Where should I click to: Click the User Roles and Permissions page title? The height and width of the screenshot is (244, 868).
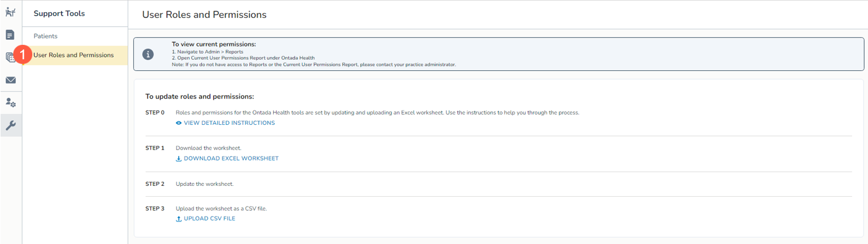204,15
